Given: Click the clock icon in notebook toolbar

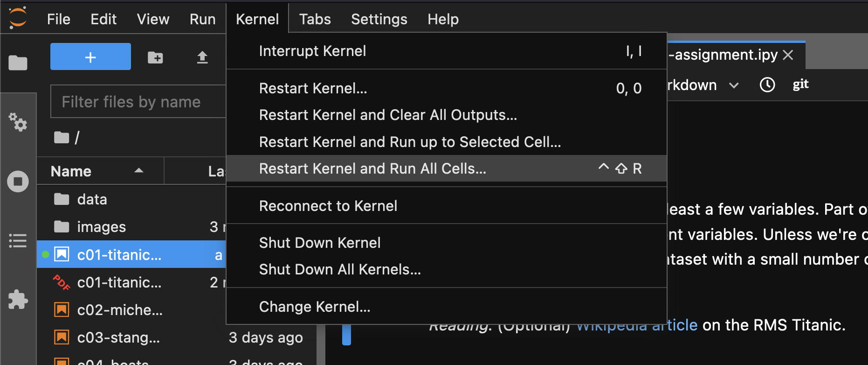Looking at the screenshot, I should pyautogui.click(x=767, y=84).
